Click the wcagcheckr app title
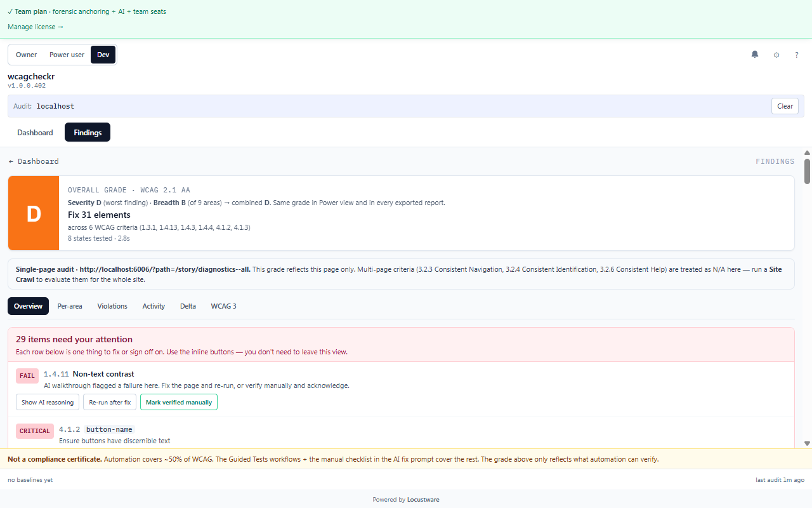 click(31, 76)
